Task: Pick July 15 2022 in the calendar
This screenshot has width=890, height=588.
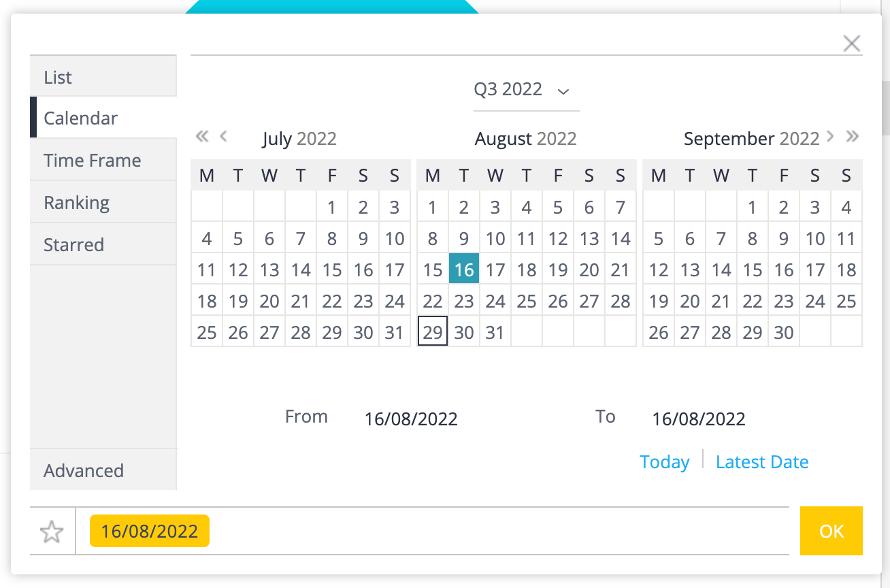Action: point(332,270)
